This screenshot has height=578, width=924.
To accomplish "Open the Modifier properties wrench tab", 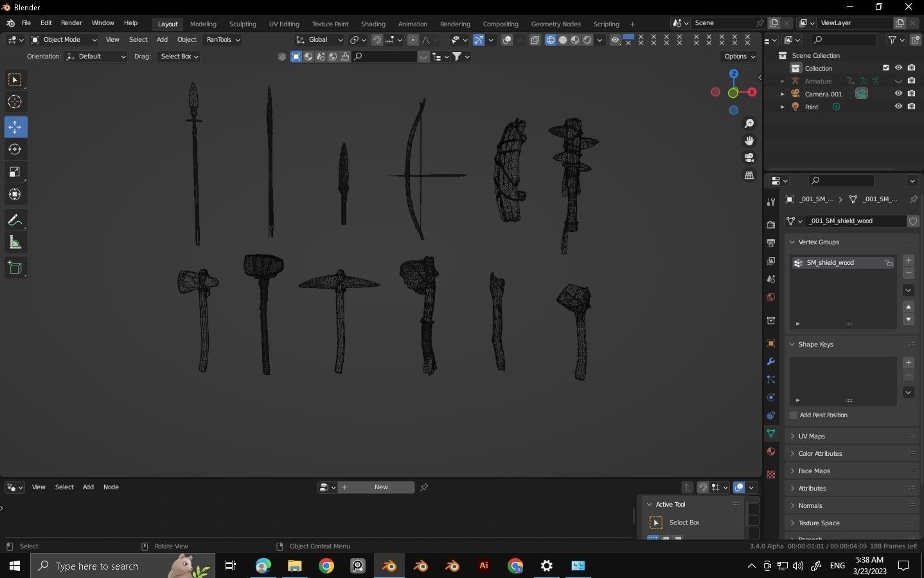I will point(770,361).
